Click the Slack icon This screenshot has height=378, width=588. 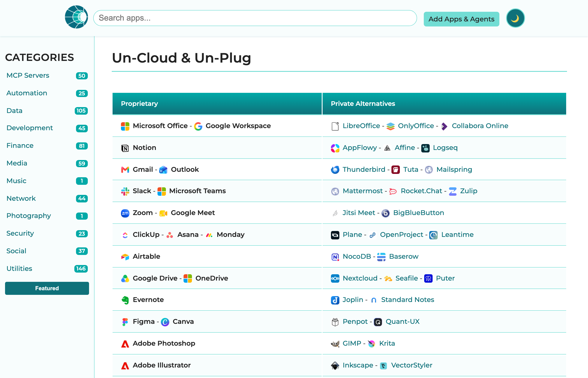coord(125,191)
